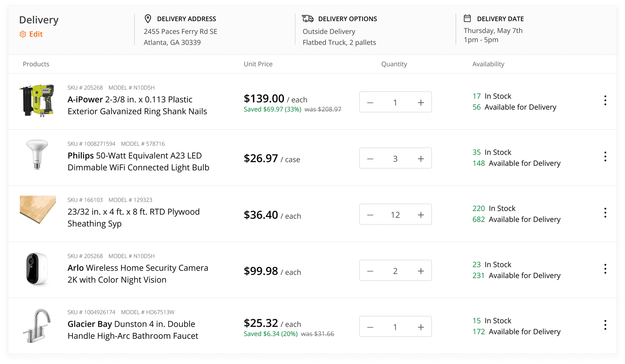Click the Philips bulb quantity field showing 3
The height and width of the screenshot is (364, 625).
click(395, 159)
